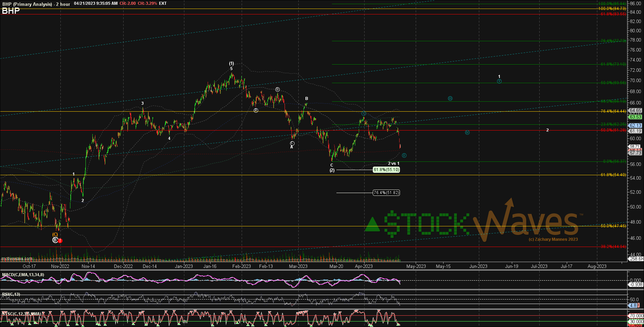Select the red 50.0%(61.28) Fibonacci label
The image size is (644, 327).
coord(613,130)
